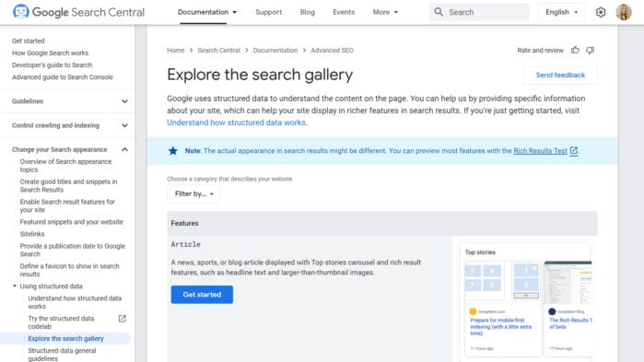Image resolution: width=644 pixels, height=362 pixels.
Task: Click Search Central in the breadcrumb
Action: (218, 50)
